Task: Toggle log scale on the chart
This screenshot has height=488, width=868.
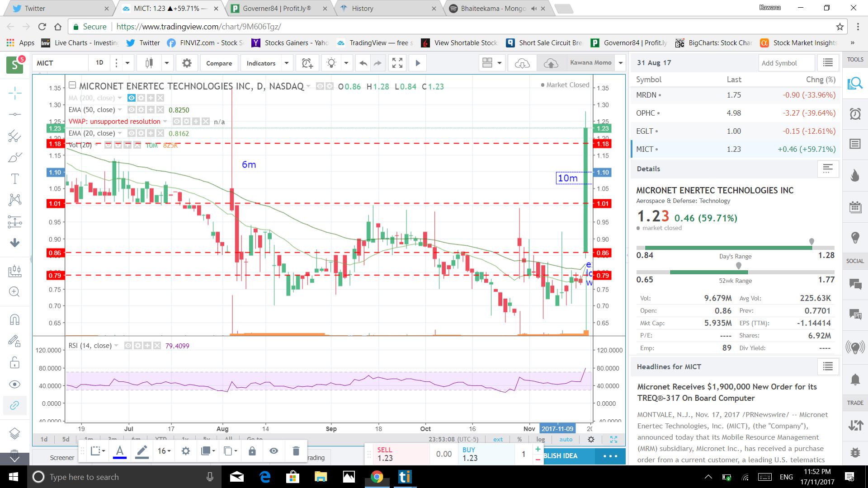Action: [x=540, y=439]
